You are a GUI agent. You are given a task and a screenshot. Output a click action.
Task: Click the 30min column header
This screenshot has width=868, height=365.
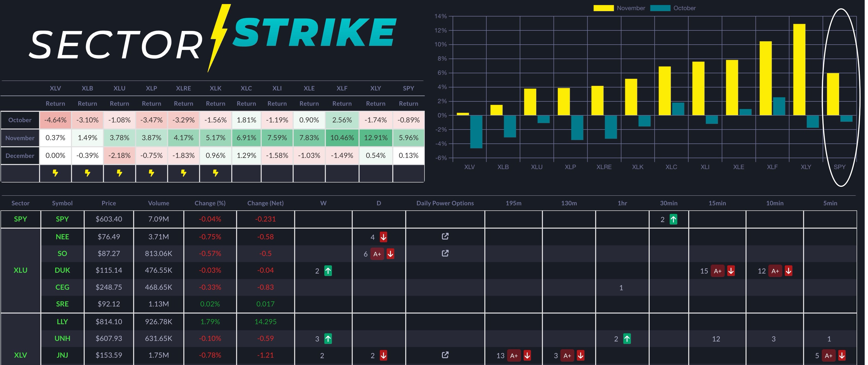pos(668,203)
